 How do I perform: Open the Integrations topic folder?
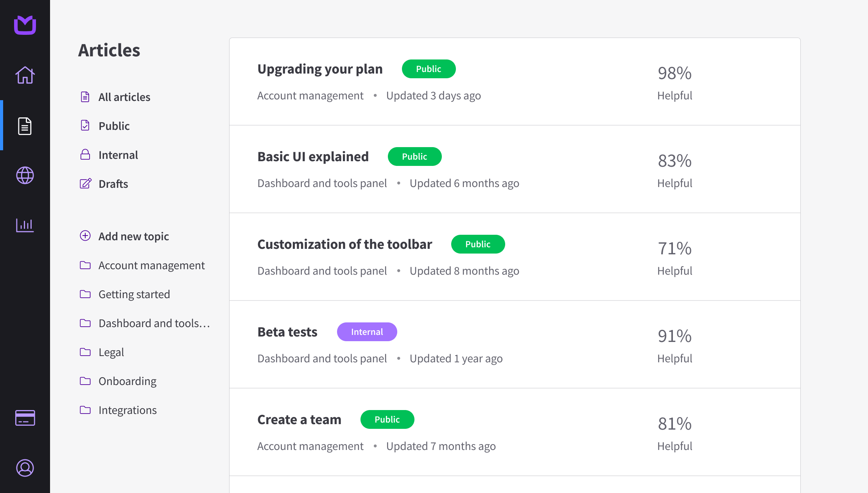click(127, 410)
